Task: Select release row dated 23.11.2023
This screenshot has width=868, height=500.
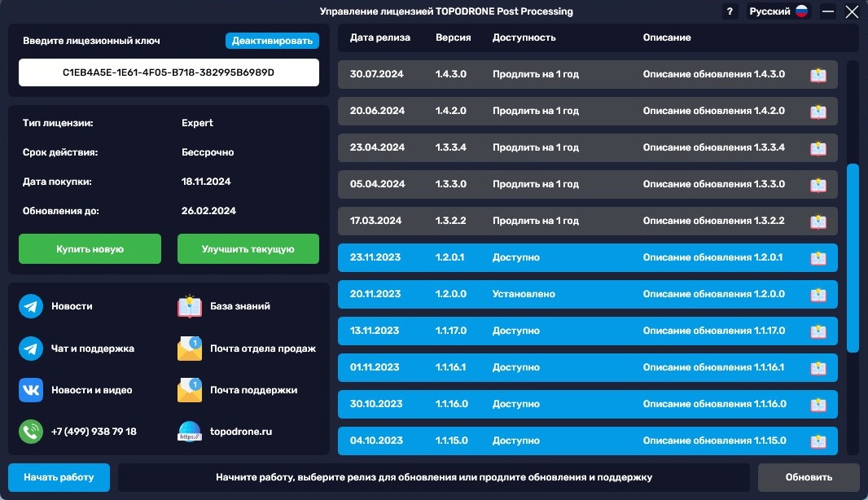Action: [587, 257]
